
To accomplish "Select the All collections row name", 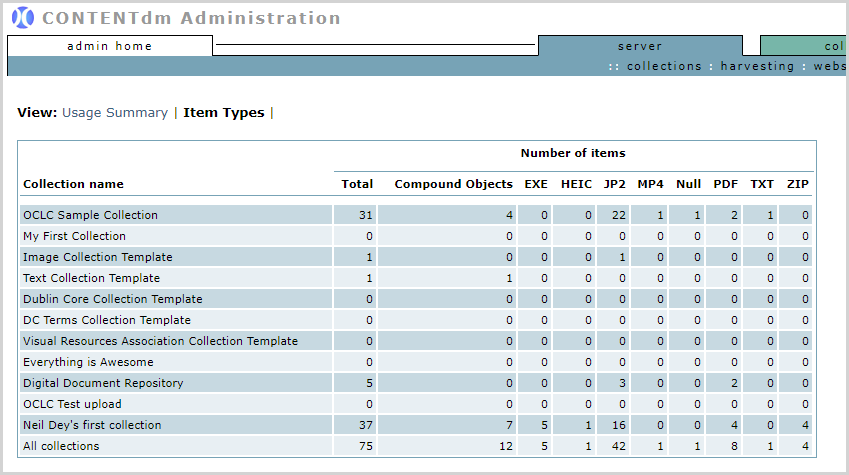I will pyautogui.click(x=61, y=446).
